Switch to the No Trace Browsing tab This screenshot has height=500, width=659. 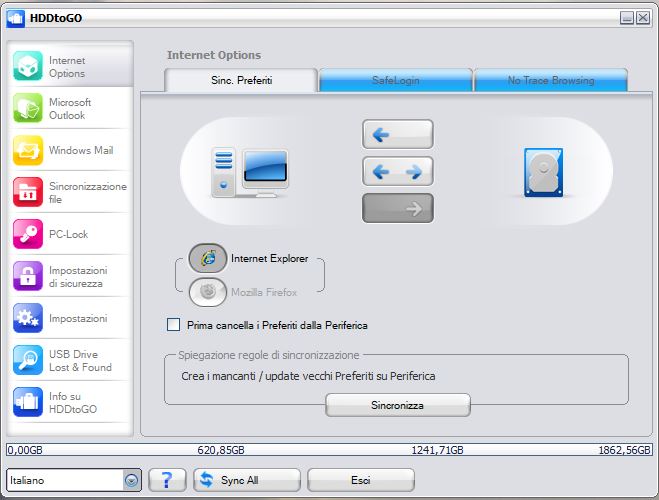point(551,80)
